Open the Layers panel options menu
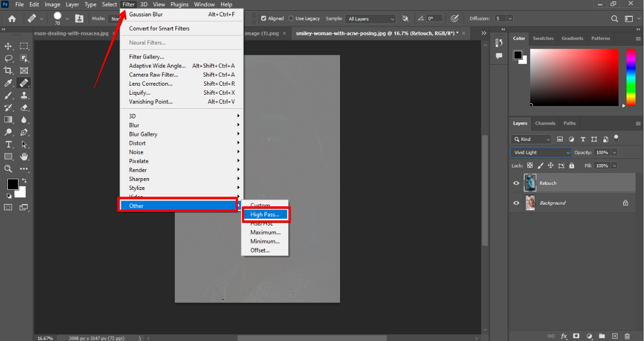Screen dimensions: 644x341 tap(638, 123)
